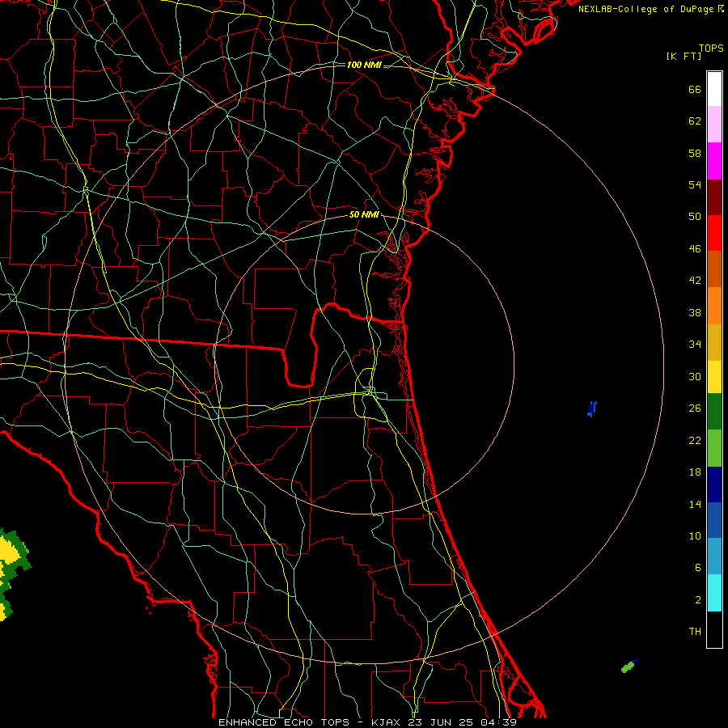Viewport: 728px width, 728px height.
Task: Click the 'TOPS' legend title
Action: 711,49
